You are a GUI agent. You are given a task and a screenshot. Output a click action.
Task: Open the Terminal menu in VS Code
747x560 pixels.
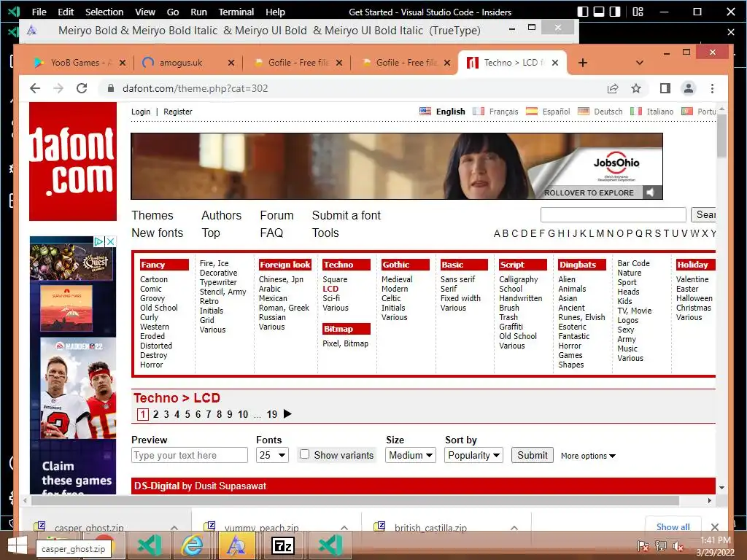coord(236,12)
